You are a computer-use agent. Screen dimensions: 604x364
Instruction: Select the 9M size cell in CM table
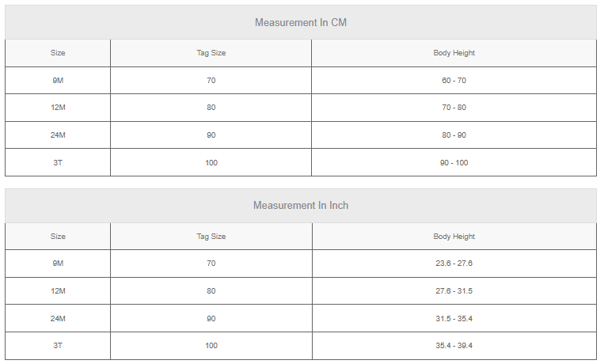tap(58, 81)
